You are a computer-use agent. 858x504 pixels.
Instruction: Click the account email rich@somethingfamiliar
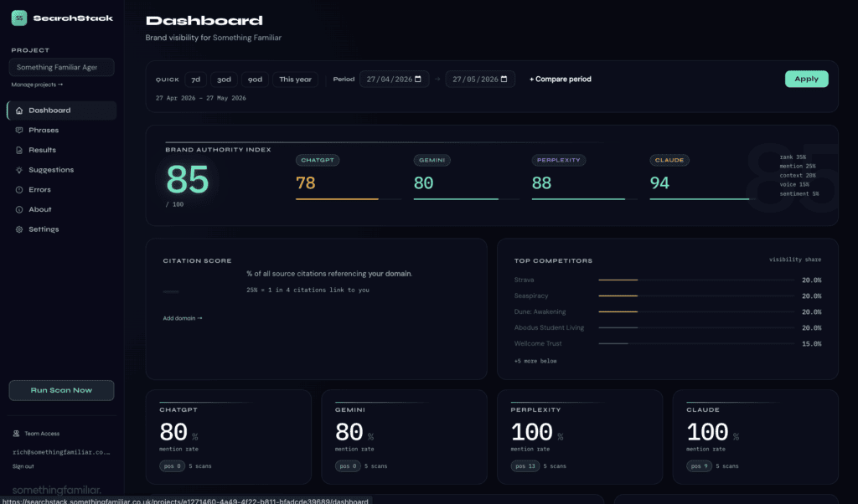coord(61,452)
